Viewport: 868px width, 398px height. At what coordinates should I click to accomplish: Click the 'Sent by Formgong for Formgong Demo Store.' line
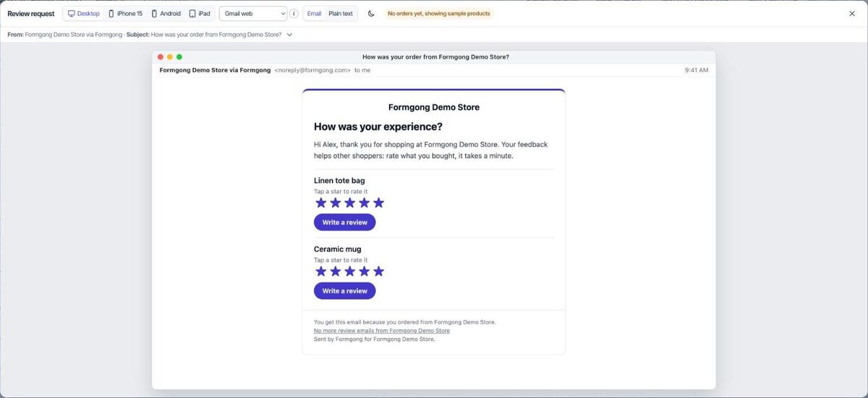(x=375, y=339)
